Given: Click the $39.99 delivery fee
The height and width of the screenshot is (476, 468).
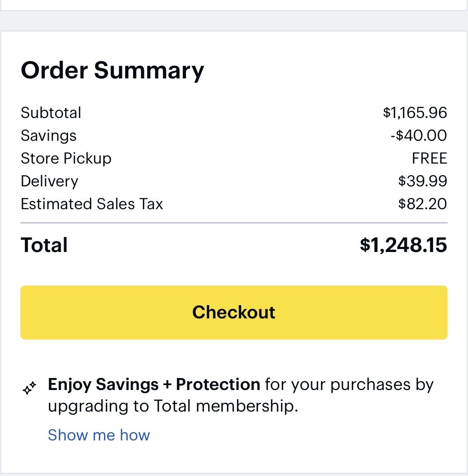Looking at the screenshot, I should pyautogui.click(x=422, y=181).
